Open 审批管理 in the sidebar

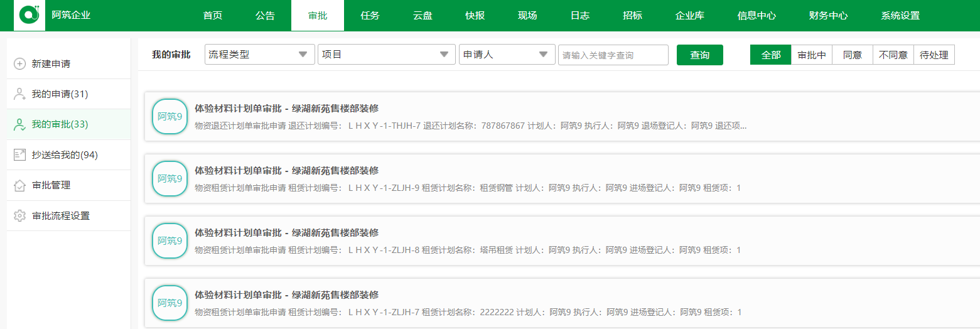[69, 185]
